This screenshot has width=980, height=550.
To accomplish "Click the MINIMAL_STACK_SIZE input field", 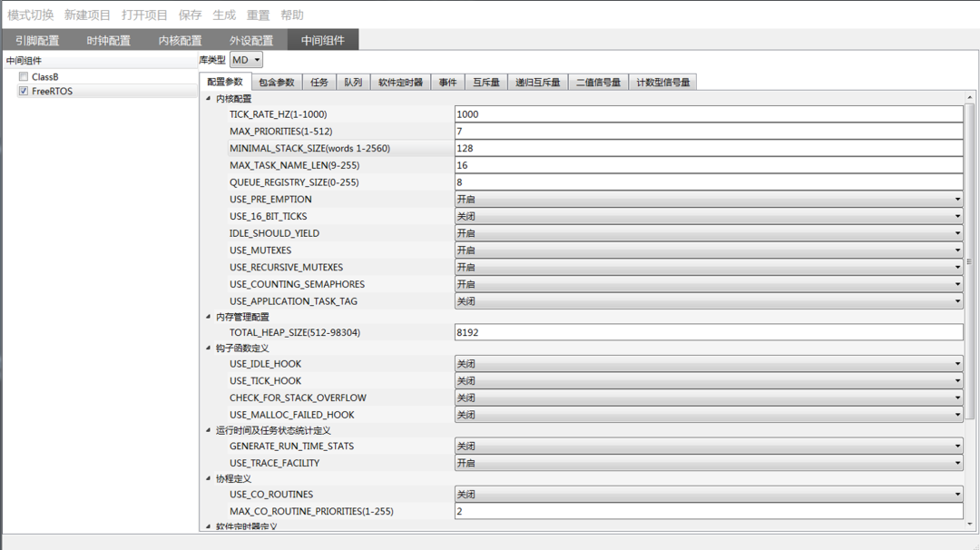I will coord(709,148).
